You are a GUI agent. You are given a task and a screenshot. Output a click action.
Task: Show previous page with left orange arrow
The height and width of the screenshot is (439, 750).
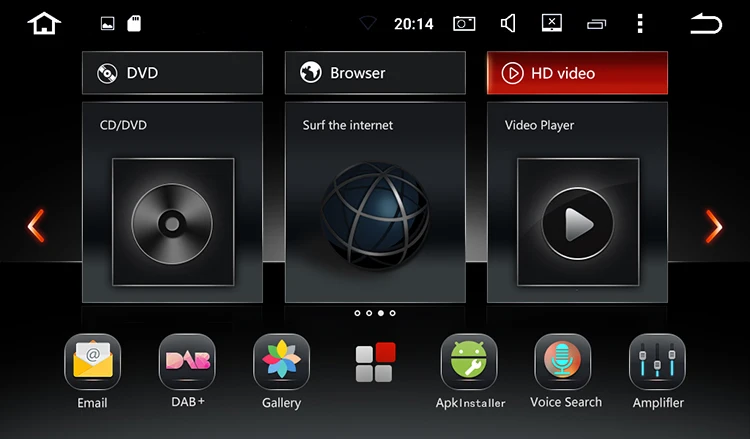36,226
